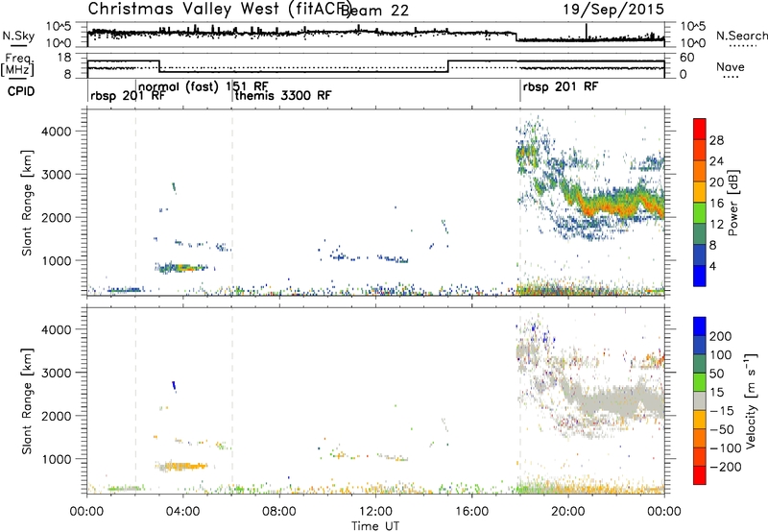768x532 pixels.
Task: Click the 'Velocity [m s⁻¹]' colorbar label
Action: 751,400
